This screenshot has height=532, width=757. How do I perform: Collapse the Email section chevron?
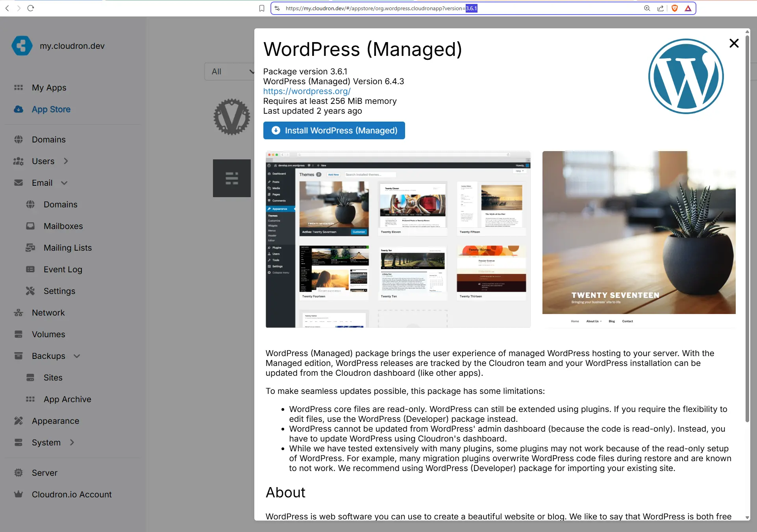point(65,183)
